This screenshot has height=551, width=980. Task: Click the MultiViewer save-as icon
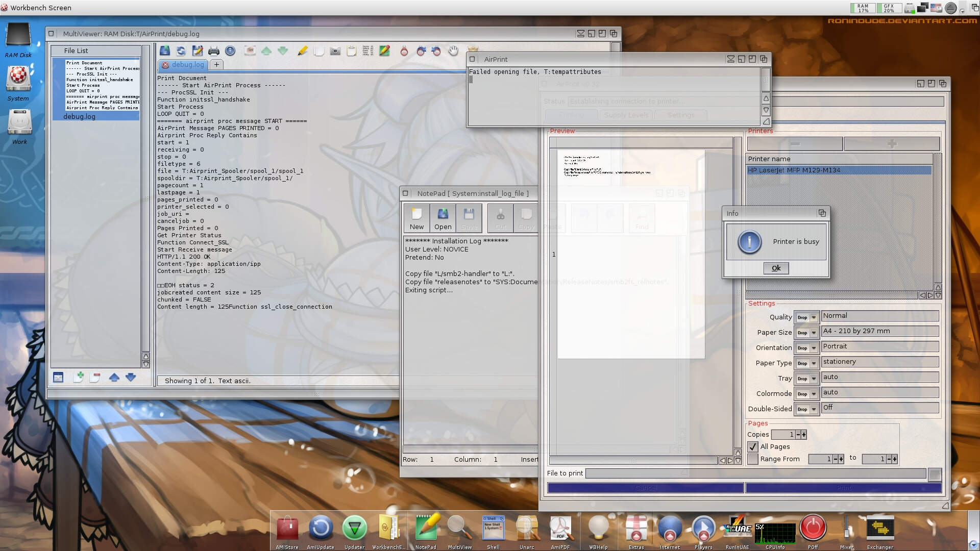pyautogui.click(x=198, y=51)
